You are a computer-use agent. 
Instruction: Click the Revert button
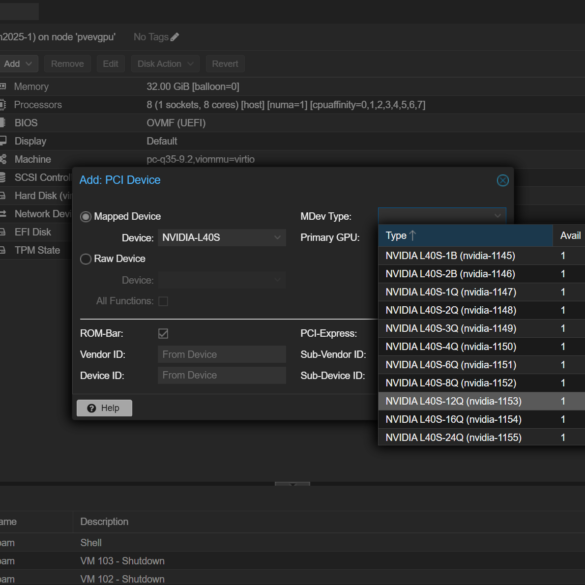[x=225, y=64]
